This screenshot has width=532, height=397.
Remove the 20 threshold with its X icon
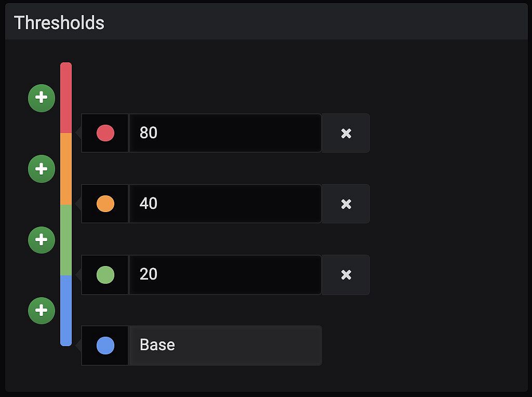(345, 274)
